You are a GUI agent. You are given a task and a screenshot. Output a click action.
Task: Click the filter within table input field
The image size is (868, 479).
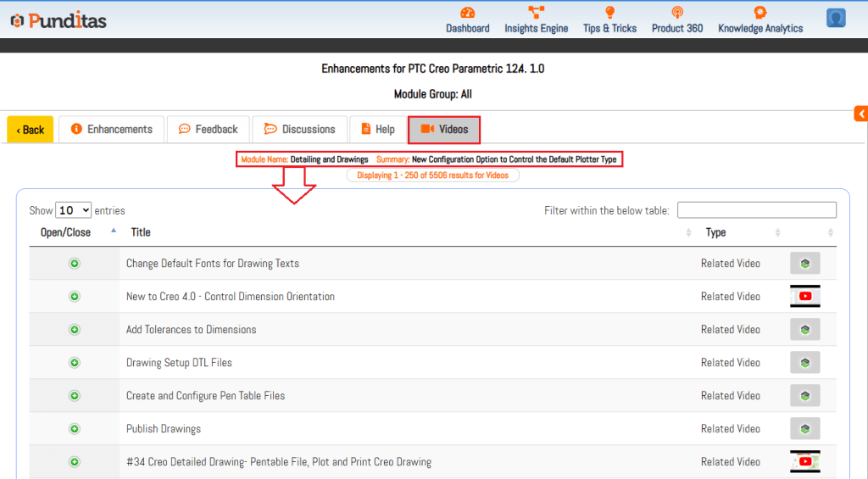coord(756,210)
